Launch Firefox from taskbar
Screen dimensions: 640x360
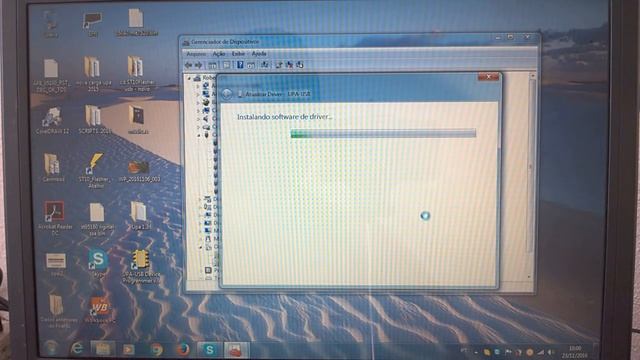pyautogui.click(x=183, y=349)
